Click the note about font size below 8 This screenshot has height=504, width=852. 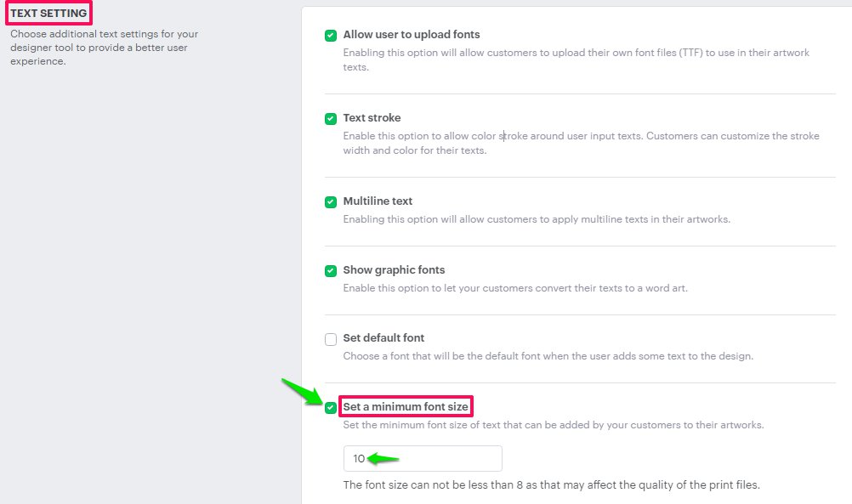click(551, 485)
